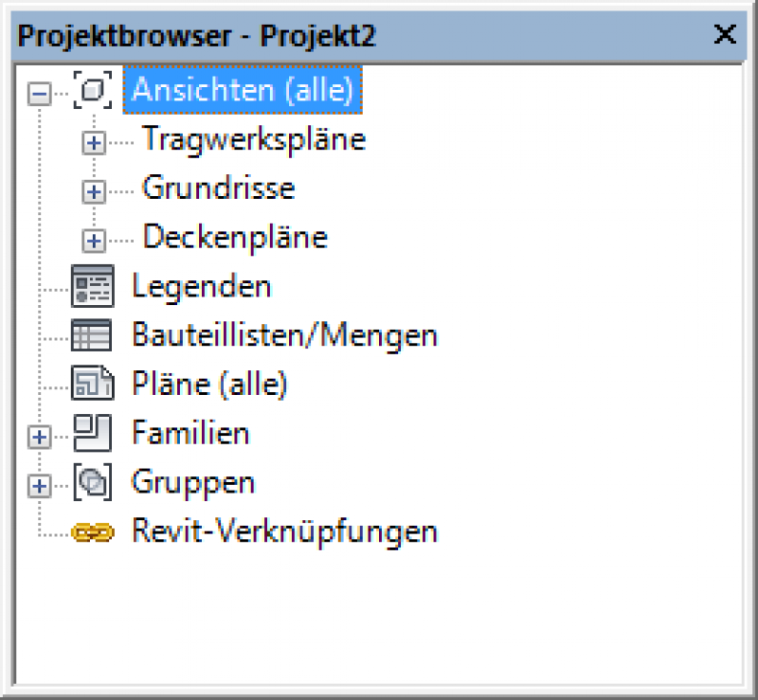Expand the Grundrisse branch
758x700 pixels.
coord(93,192)
